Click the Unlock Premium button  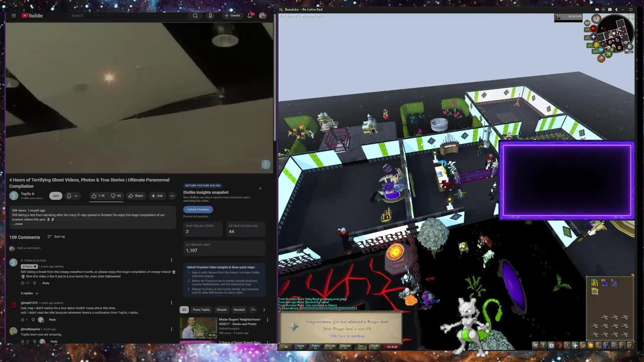tap(198, 209)
